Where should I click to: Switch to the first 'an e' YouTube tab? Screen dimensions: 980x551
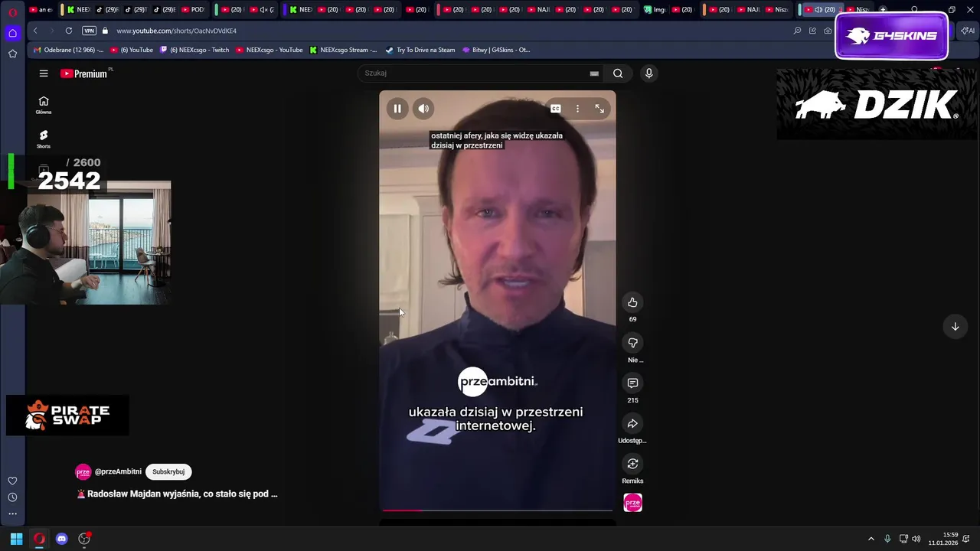(41, 10)
